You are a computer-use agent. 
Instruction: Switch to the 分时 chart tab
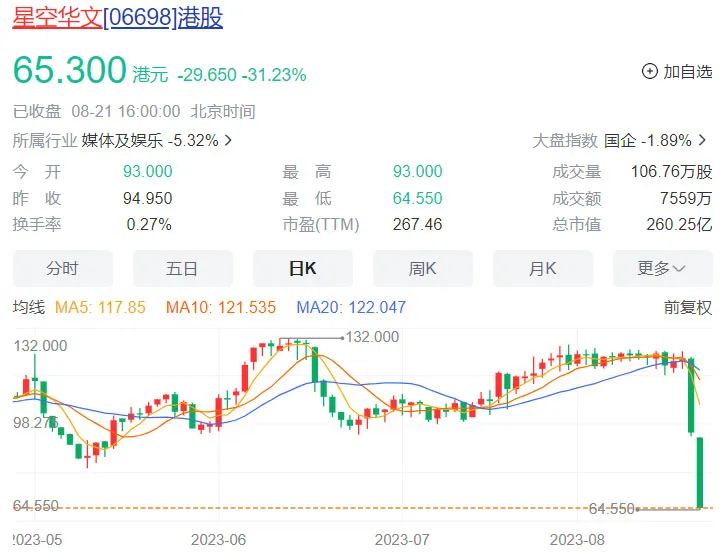point(63,268)
